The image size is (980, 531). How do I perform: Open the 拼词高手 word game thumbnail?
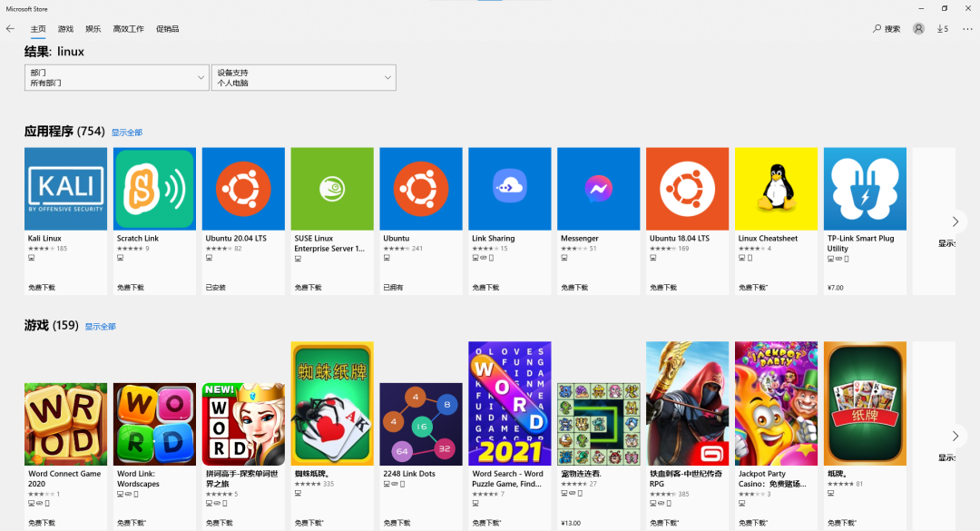pos(243,424)
